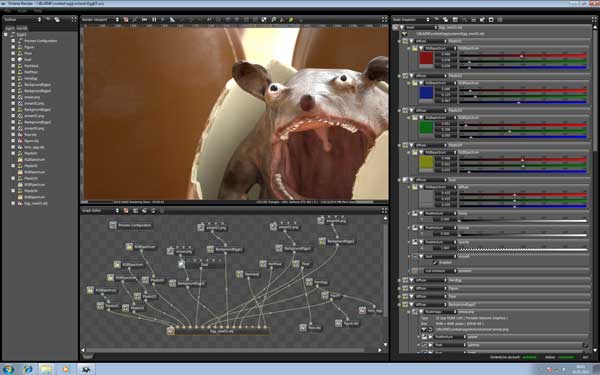This screenshot has width=600, height=375.
Task: Click the red value field of Plastic01
Action: (445, 54)
